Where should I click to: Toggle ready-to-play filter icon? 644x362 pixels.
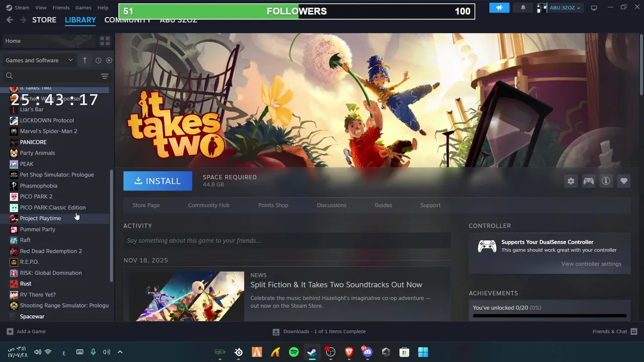(x=109, y=60)
